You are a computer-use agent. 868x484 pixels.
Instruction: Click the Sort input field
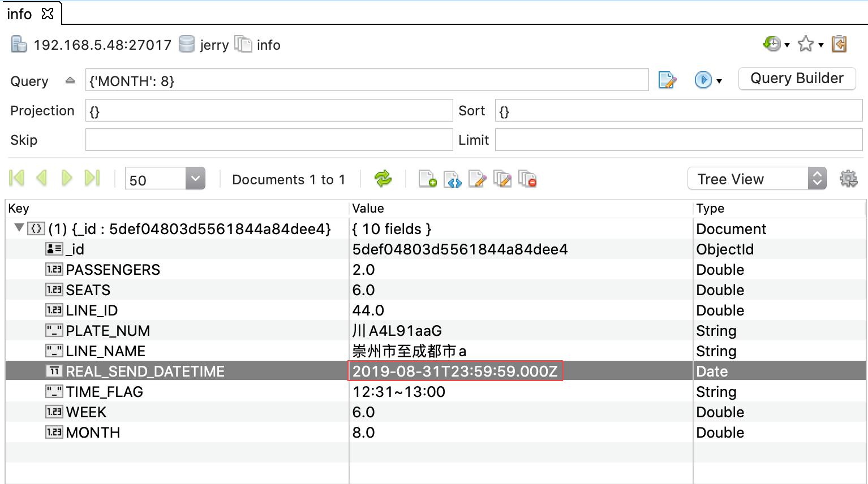[678, 110]
